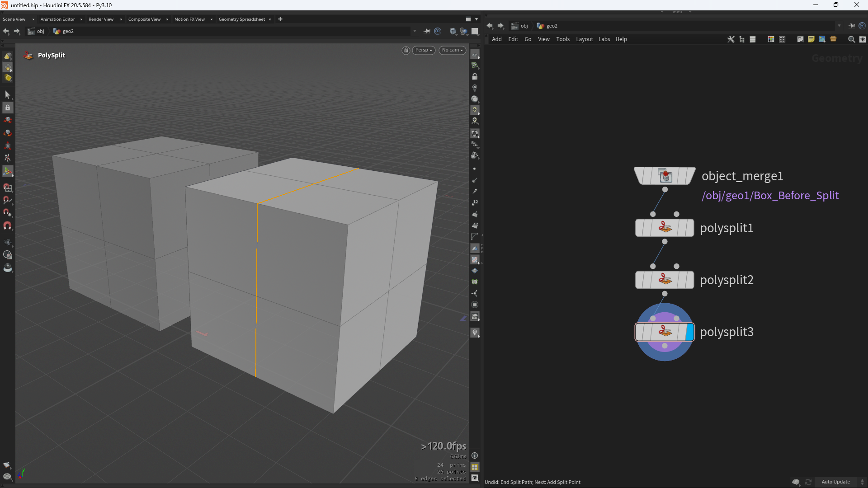Image resolution: width=868 pixels, height=488 pixels.
Task: Pin the network editor pane
Action: click(x=851, y=26)
